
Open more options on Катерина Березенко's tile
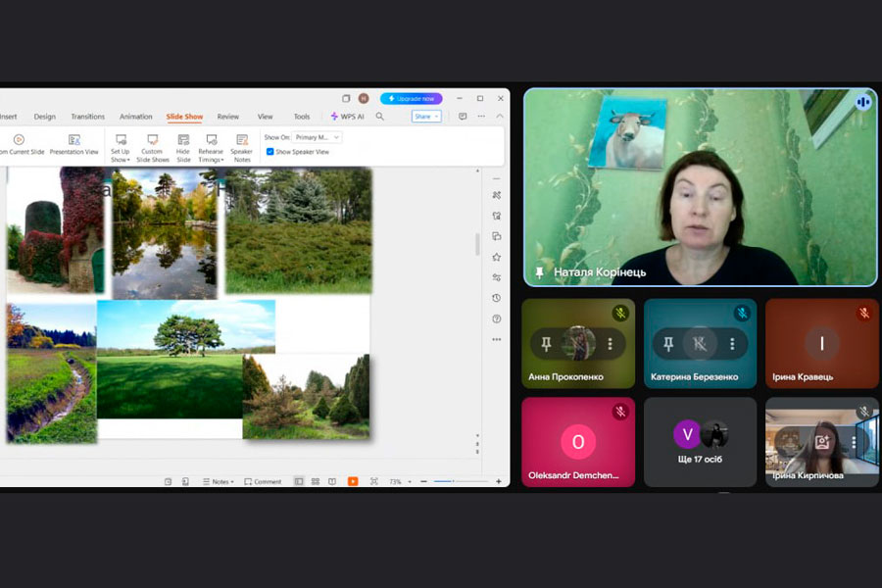[x=732, y=343]
